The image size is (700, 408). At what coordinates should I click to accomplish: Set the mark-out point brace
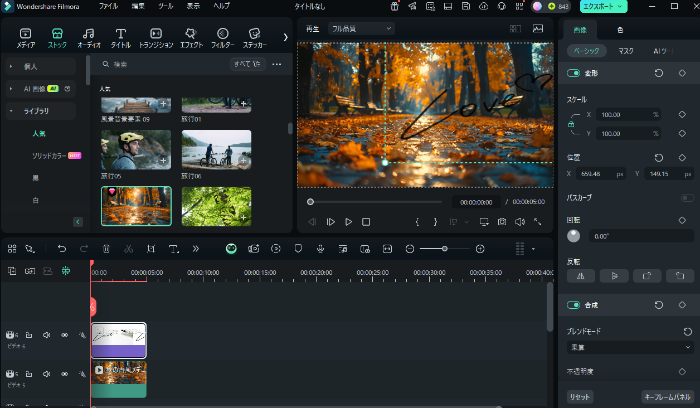click(435, 222)
